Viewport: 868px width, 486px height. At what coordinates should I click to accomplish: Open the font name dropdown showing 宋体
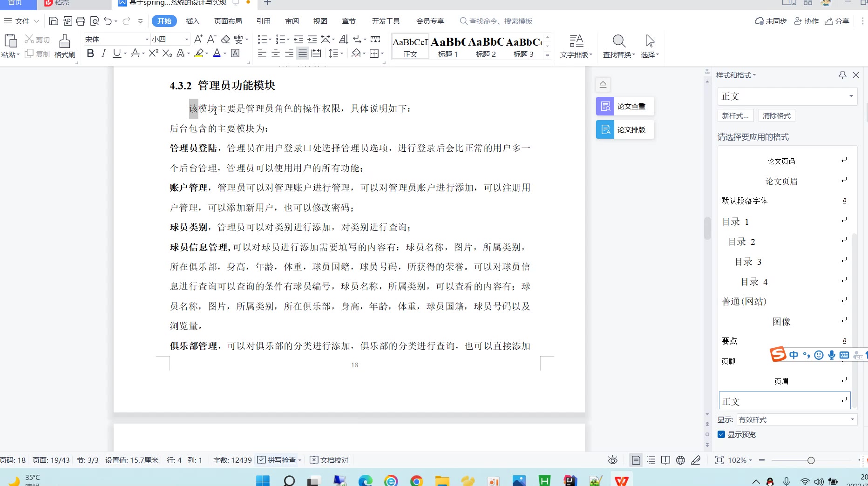click(147, 39)
